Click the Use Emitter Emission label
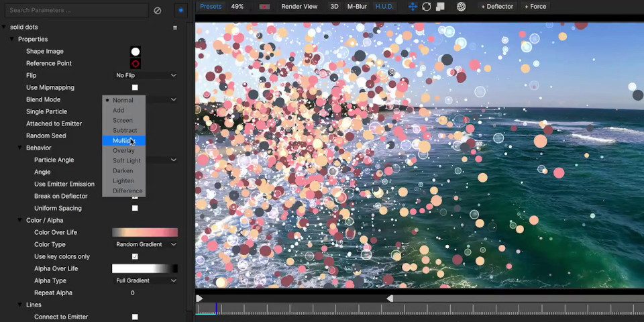The height and width of the screenshot is (322, 644). click(64, 184)
